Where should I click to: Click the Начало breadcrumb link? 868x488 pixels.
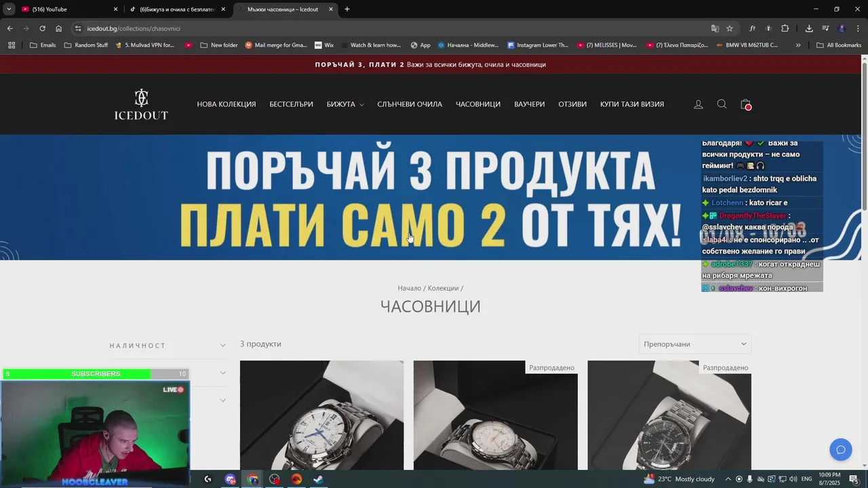click(x=409, y=288)
